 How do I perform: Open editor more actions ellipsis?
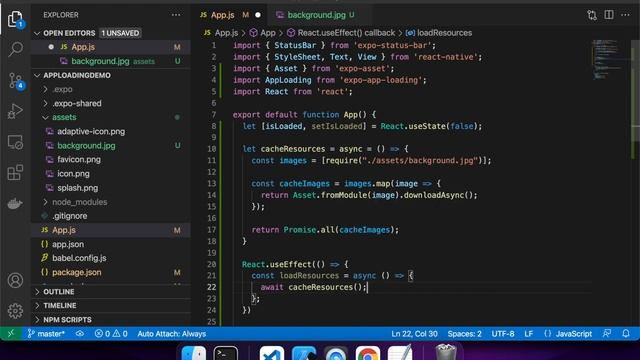tap(625, 15)
